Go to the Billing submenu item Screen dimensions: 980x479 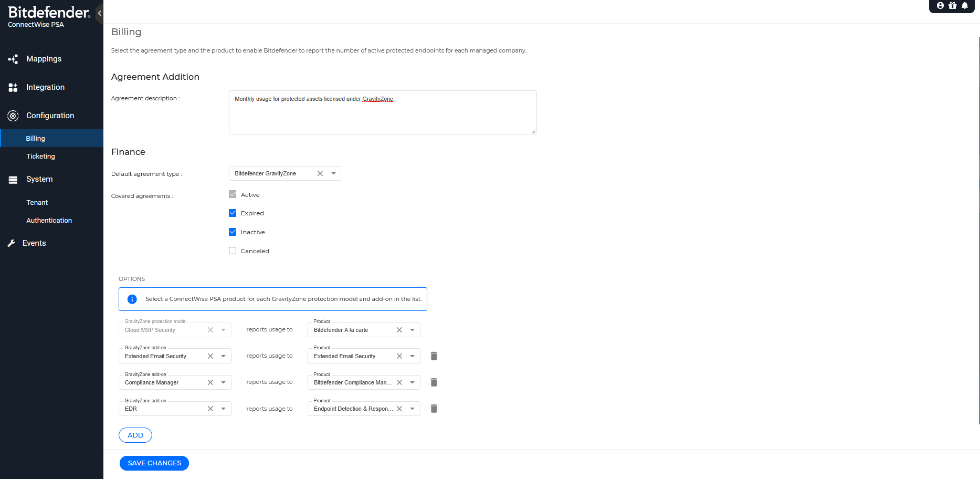[51, 138]
